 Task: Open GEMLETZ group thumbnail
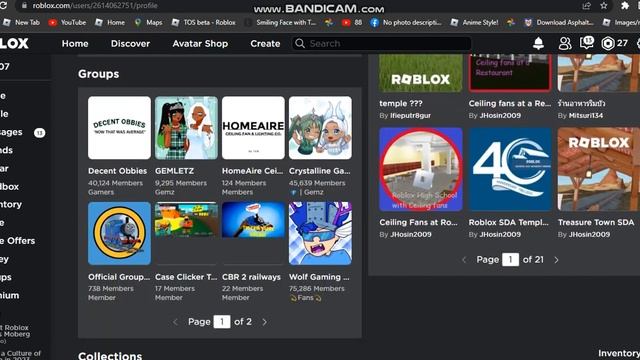[186, 128]
